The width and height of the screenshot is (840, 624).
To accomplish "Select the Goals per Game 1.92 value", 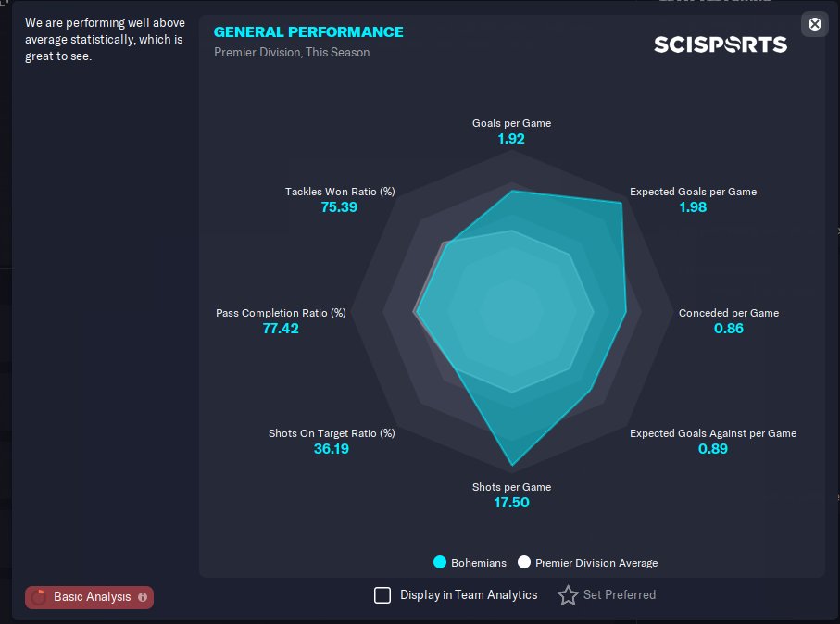I will [x=511, y=139].
